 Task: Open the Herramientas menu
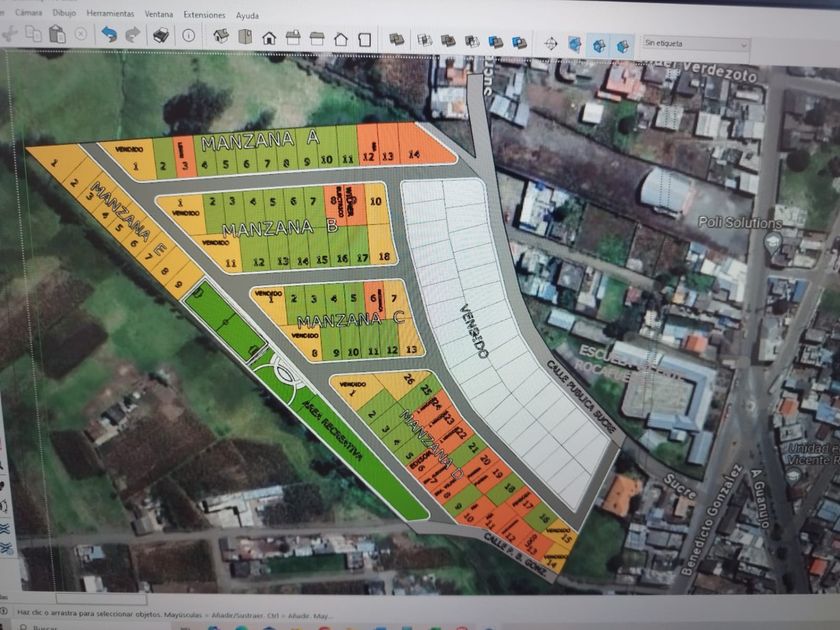[110, 13]
